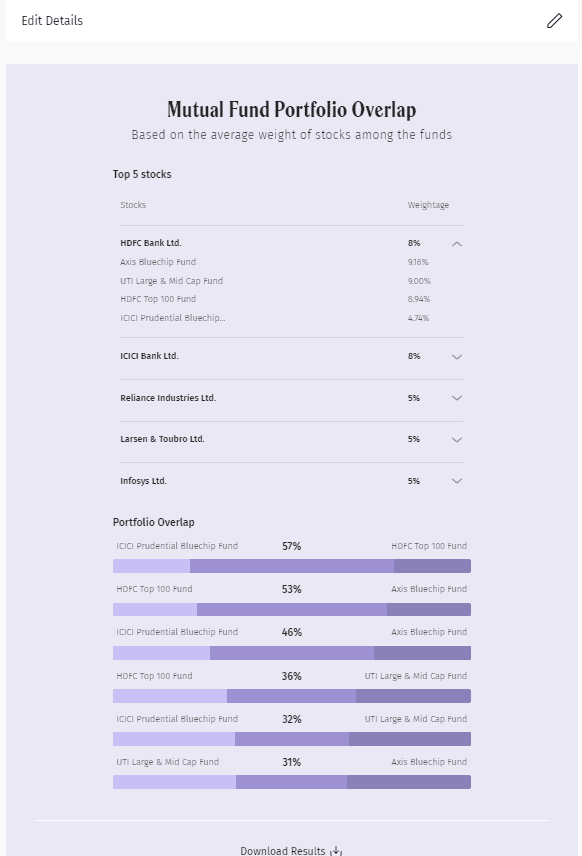This screenshot has height=856, width=582.
Task: Click the download arrow icon
Action: point(336,851)
